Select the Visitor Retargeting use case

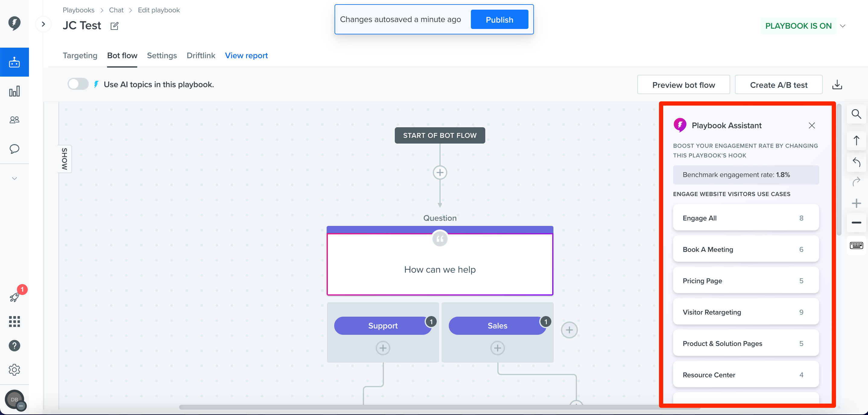746,312
